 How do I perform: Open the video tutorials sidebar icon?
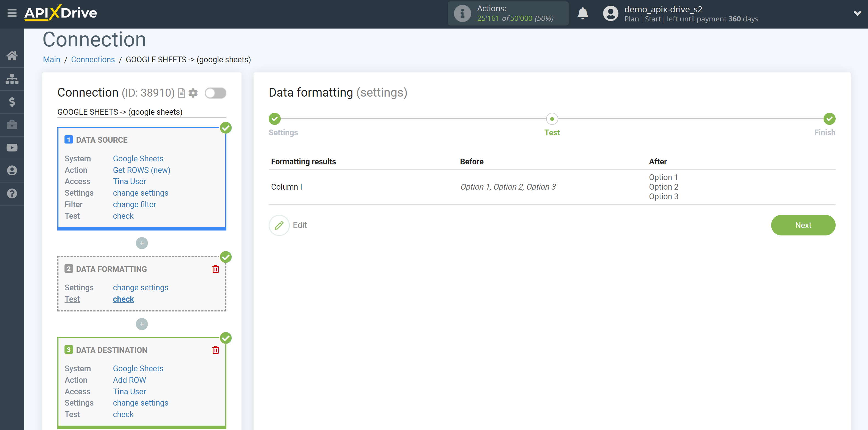tap(12, 148)
